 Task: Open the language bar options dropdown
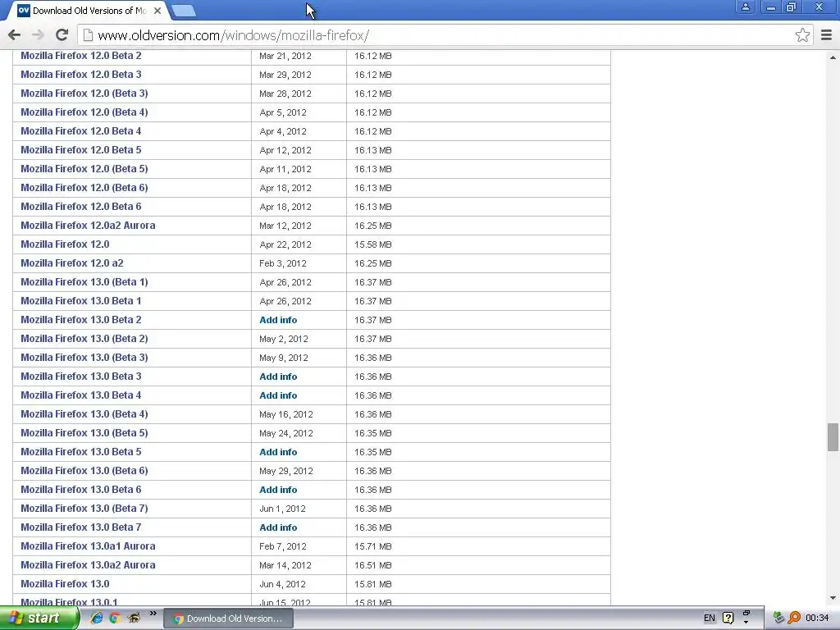746,622
